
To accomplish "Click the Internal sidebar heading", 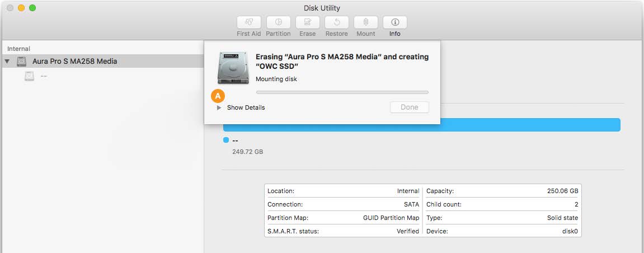I will tap(19, 49).
